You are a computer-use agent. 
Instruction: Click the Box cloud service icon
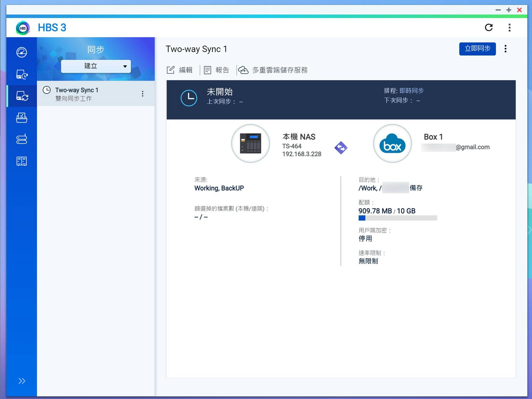[392, 144]
